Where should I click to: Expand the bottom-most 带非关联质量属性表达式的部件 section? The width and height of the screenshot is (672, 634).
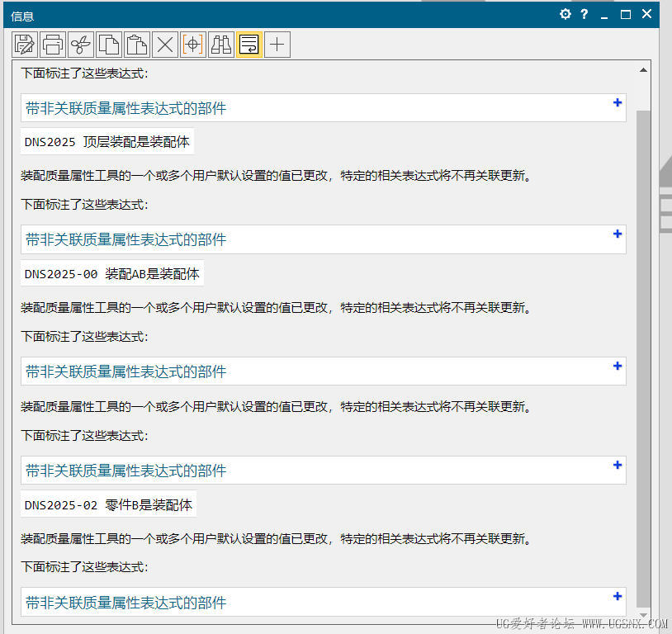(617, 596)
